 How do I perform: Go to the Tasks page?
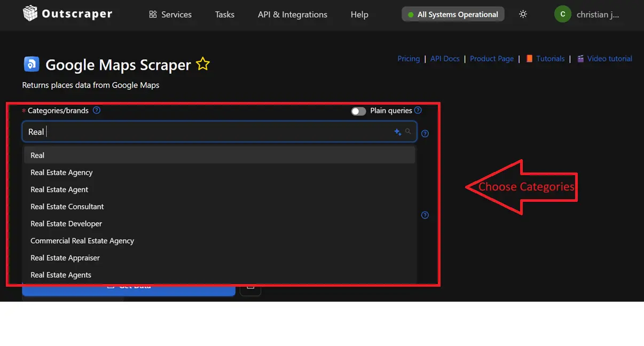point(224,14)
